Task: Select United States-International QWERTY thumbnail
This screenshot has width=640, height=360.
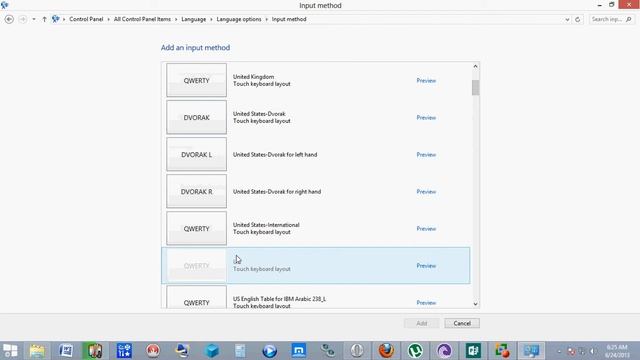Action: [x=196, y=229]
